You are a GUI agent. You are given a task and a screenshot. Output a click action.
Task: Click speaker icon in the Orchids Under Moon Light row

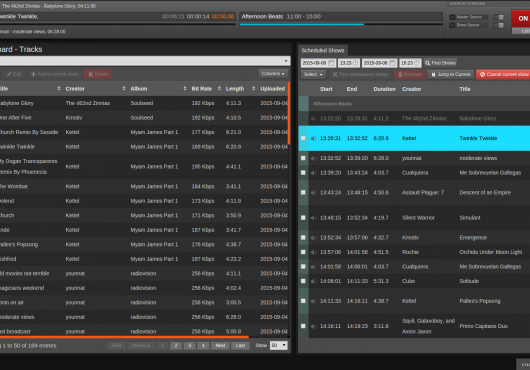313,252
